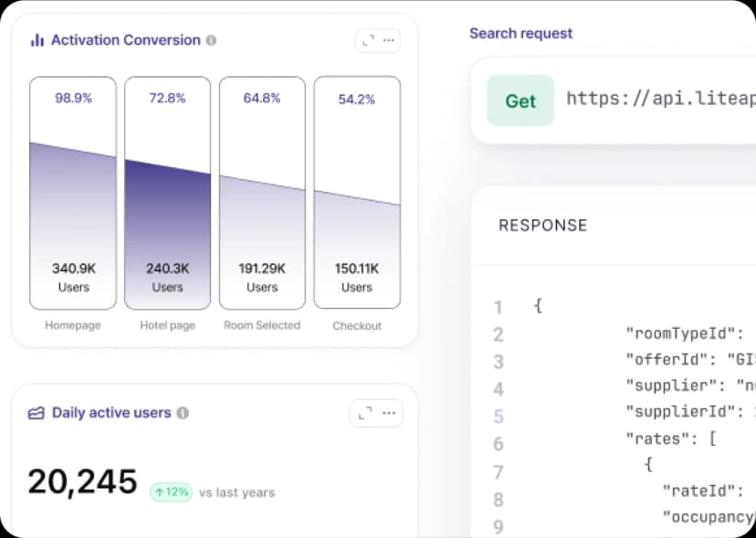Expand the Daily active users card
The image size is (756, 538).
click(365, 413)
